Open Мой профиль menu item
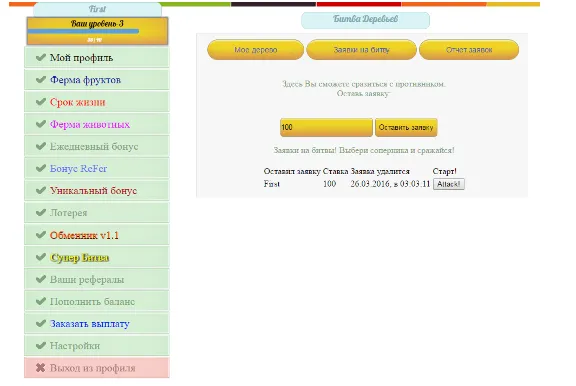 97,57
